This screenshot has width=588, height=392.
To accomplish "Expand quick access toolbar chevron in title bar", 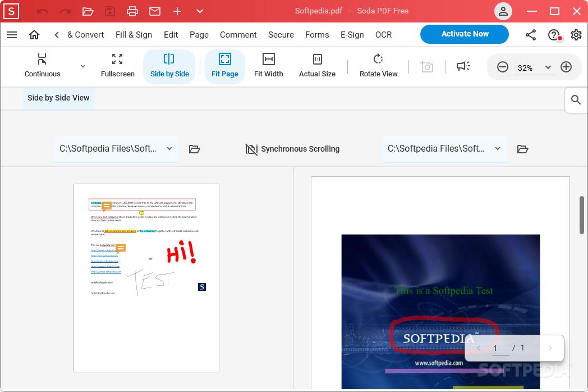I will pyautogui.click(x=200, y=11).
